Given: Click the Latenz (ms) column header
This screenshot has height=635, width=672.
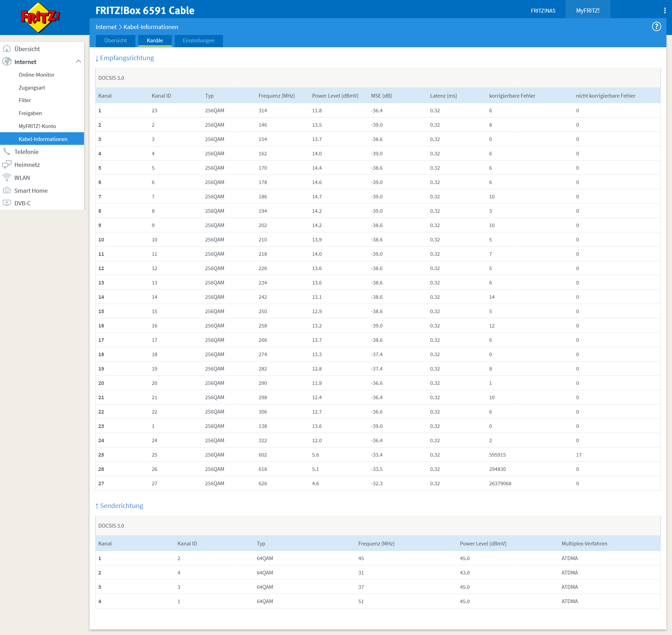Looking at the screenshot, I should (443, 96).
